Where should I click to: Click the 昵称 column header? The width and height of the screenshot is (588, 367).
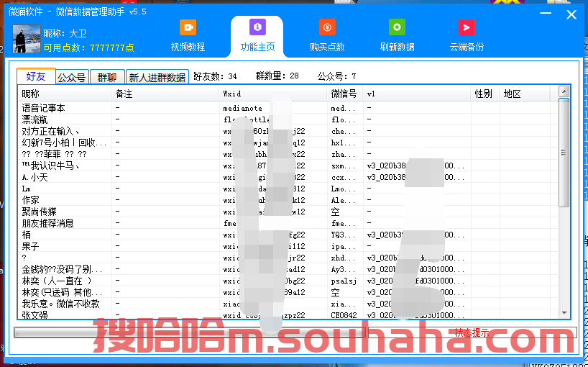click(65, 94)
